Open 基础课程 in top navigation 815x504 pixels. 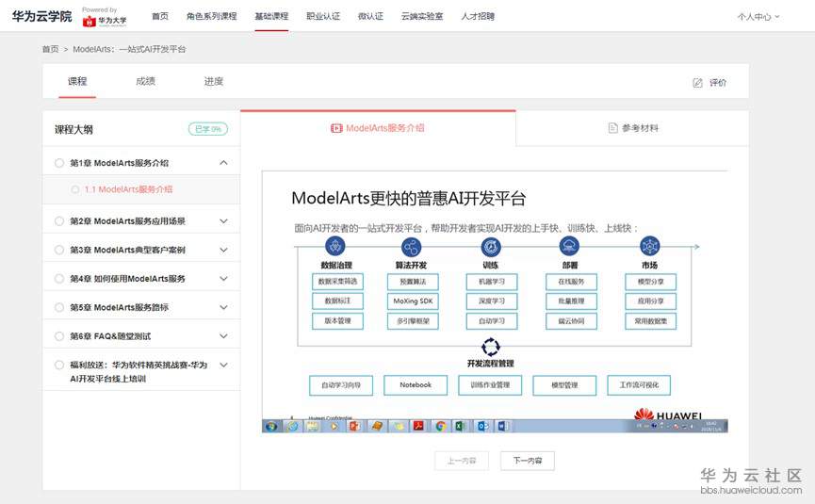click(271, 16)
